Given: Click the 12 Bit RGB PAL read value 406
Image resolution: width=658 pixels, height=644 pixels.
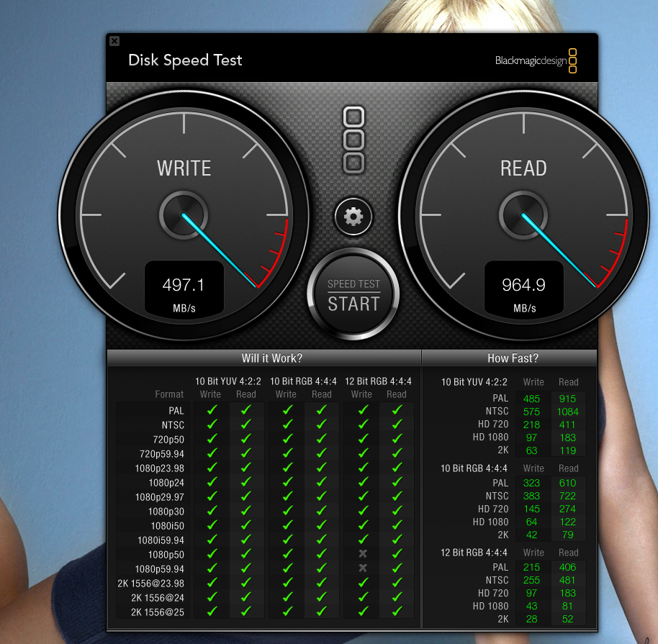Looking at the screenshot, I should click(x=567, y=567).
